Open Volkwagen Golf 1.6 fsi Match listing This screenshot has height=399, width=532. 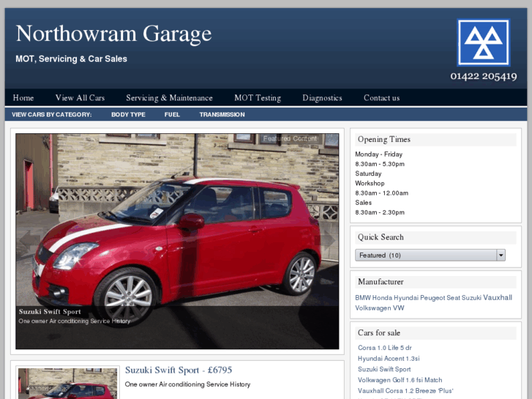pyautogui.click(x=400, y=380)
